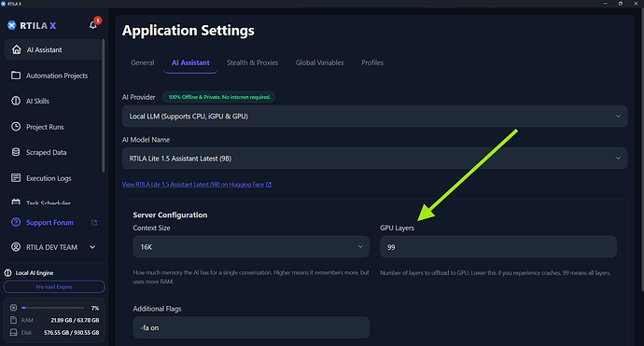The width and height of the screenshot is (644, 346).
Task: Open the AI Model Name dropdown
Action: pyautogui.click(x=374, y=159)
